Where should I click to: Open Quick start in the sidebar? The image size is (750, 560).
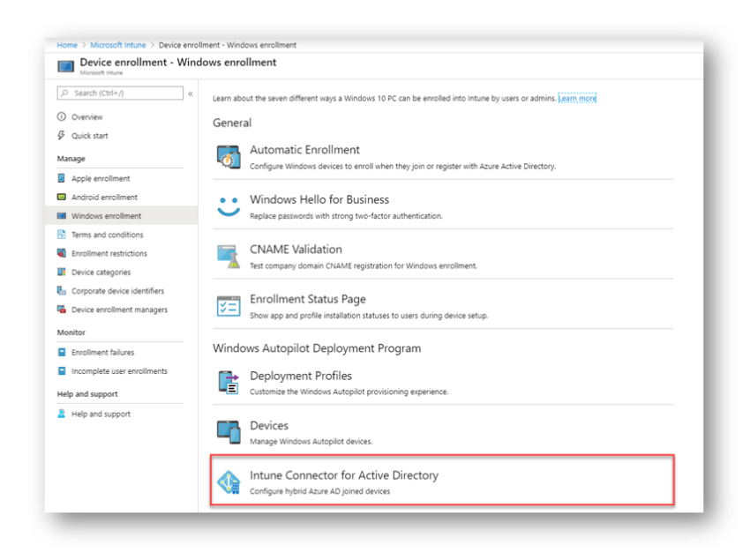[x=90, y=136]
